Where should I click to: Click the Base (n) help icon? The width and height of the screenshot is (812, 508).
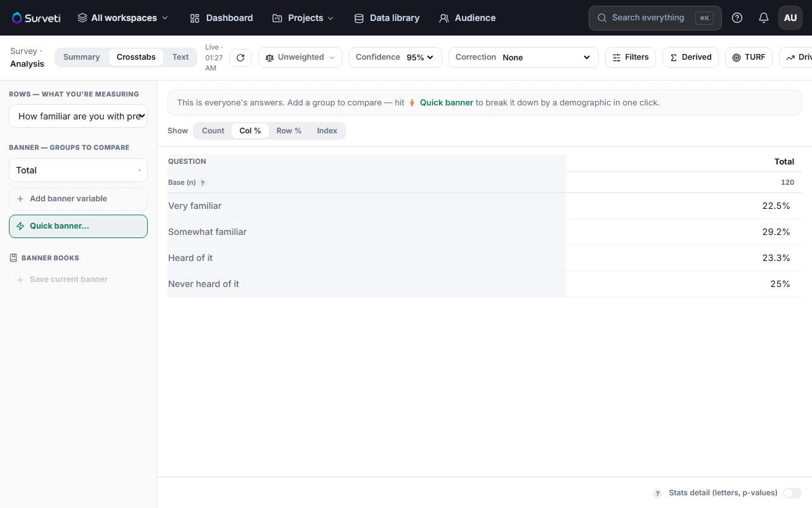point(203,183)
